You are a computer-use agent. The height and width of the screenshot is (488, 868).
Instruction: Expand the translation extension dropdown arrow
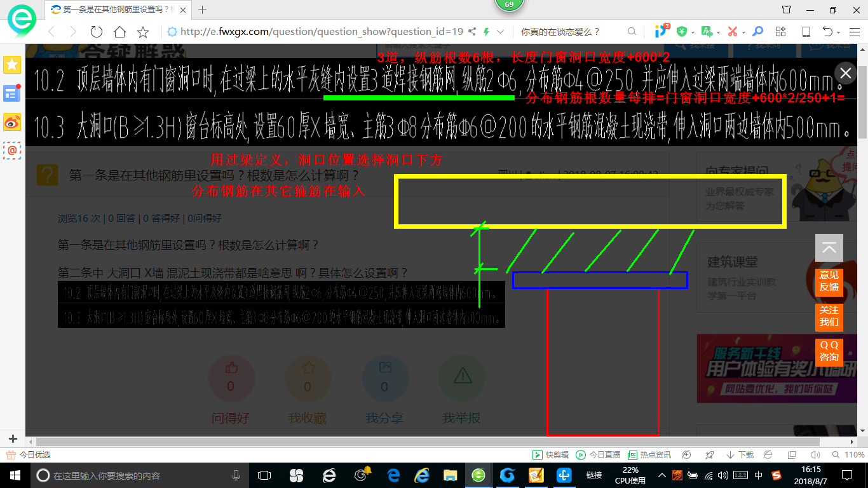coord(718,32)
